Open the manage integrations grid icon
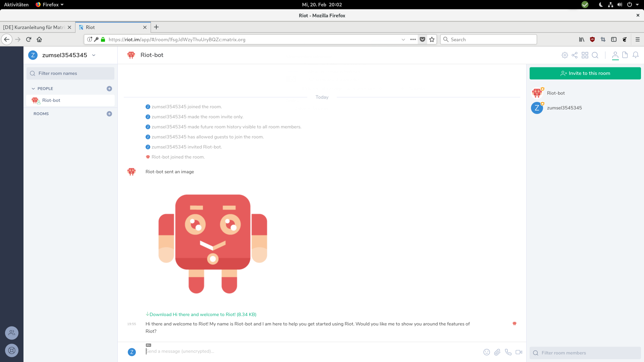 tap(585, 55)
